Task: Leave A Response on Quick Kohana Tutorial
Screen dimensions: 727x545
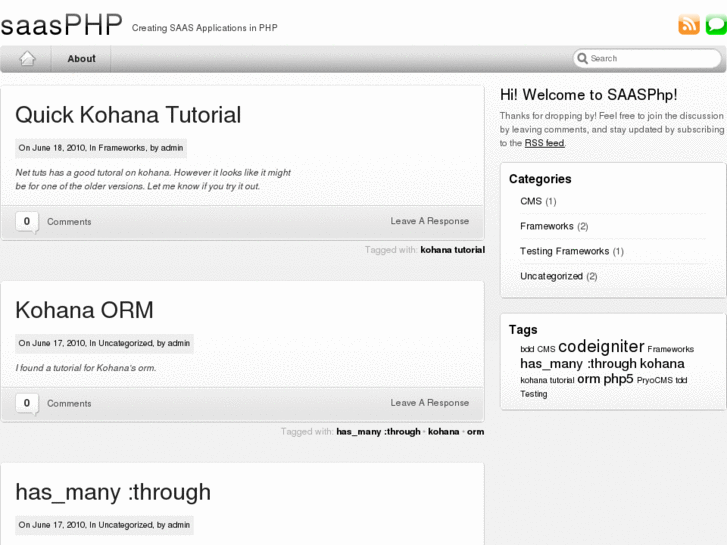Action: point(429,221)
